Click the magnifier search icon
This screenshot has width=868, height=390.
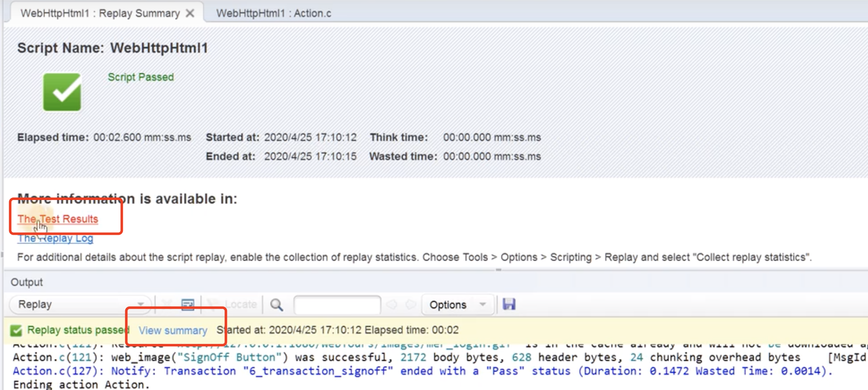[276, 304]
